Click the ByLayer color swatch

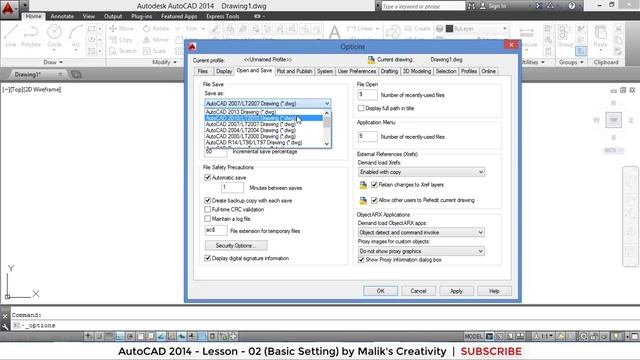click(449, 29)
